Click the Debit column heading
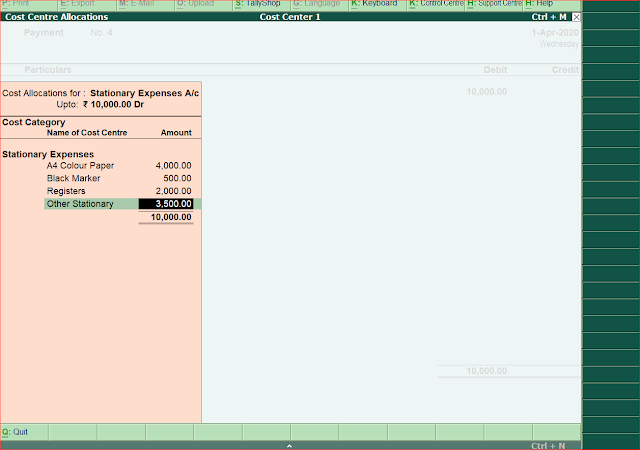 (495, 70)
